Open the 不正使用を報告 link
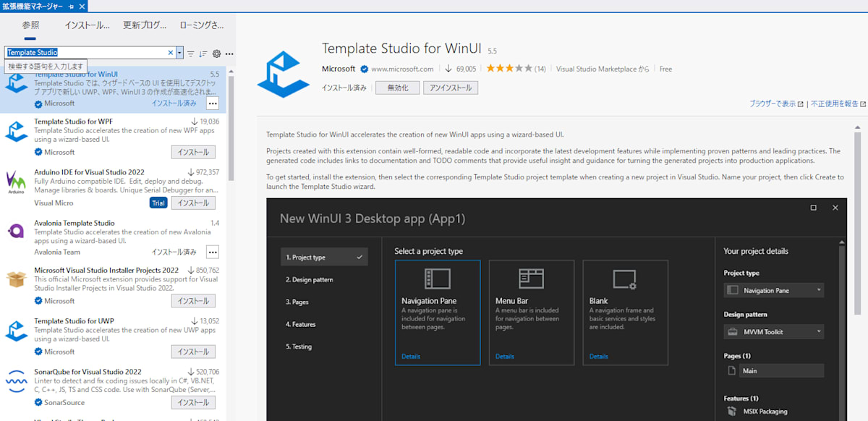This screenshot has height=421, width=868. point(838,104)
